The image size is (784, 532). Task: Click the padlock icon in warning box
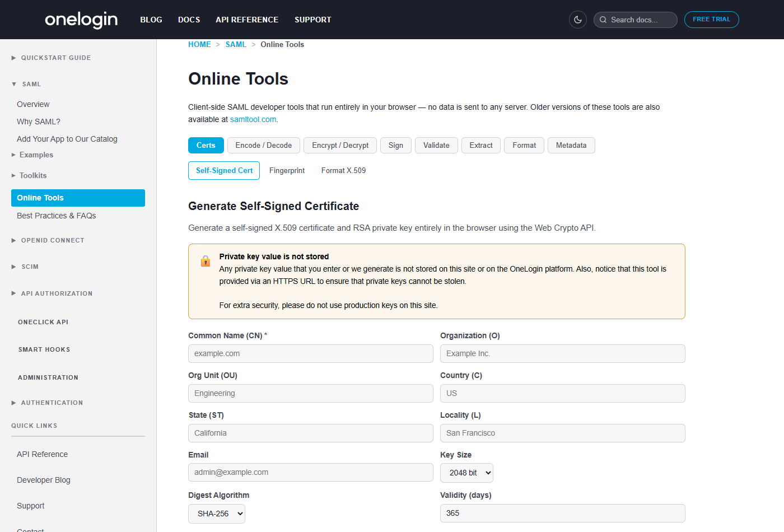pos(206,261)
